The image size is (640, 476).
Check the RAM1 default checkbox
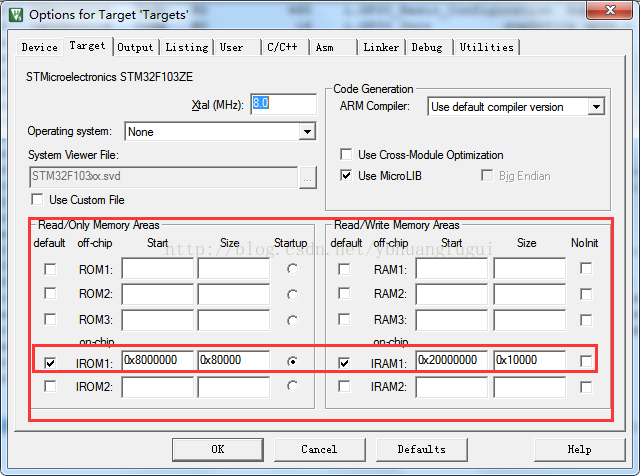pyautogui.click(x=344, y=269)
